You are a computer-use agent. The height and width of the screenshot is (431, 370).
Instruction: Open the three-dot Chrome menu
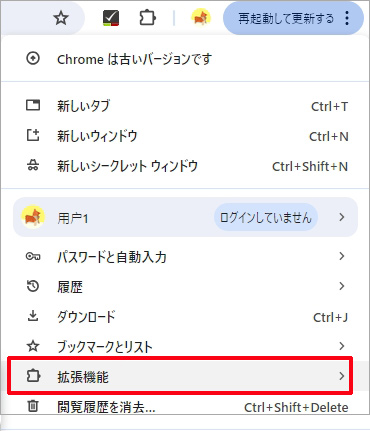(x=347, y=18)
